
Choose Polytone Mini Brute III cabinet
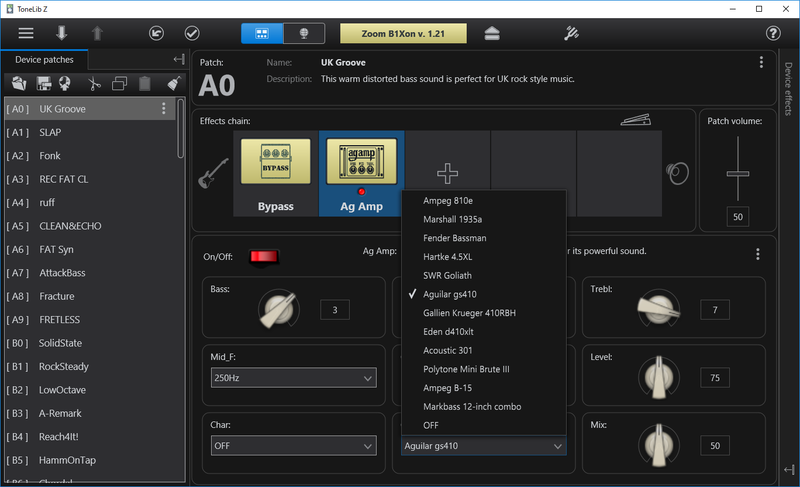click(x=484, y=369)
